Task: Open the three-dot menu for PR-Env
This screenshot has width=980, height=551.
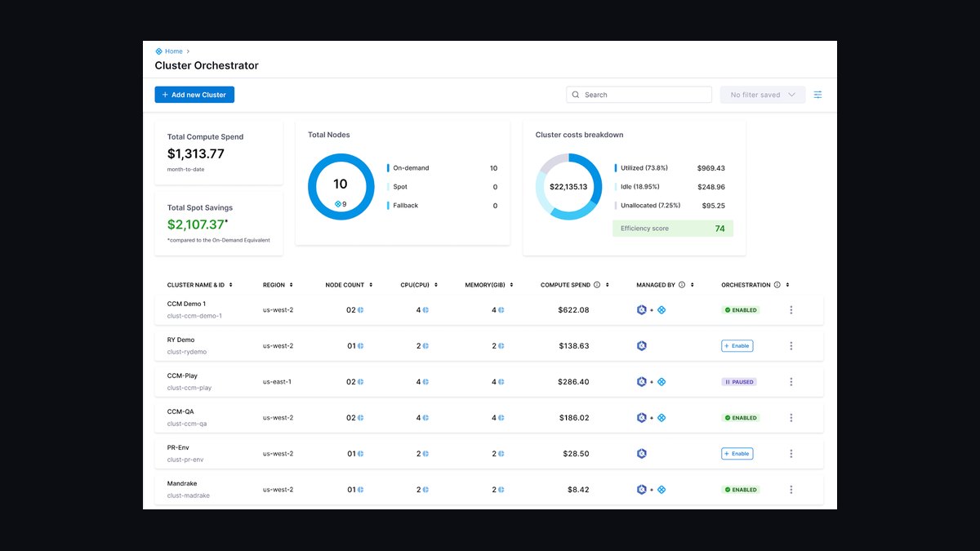Action: (x=791, y=454)
